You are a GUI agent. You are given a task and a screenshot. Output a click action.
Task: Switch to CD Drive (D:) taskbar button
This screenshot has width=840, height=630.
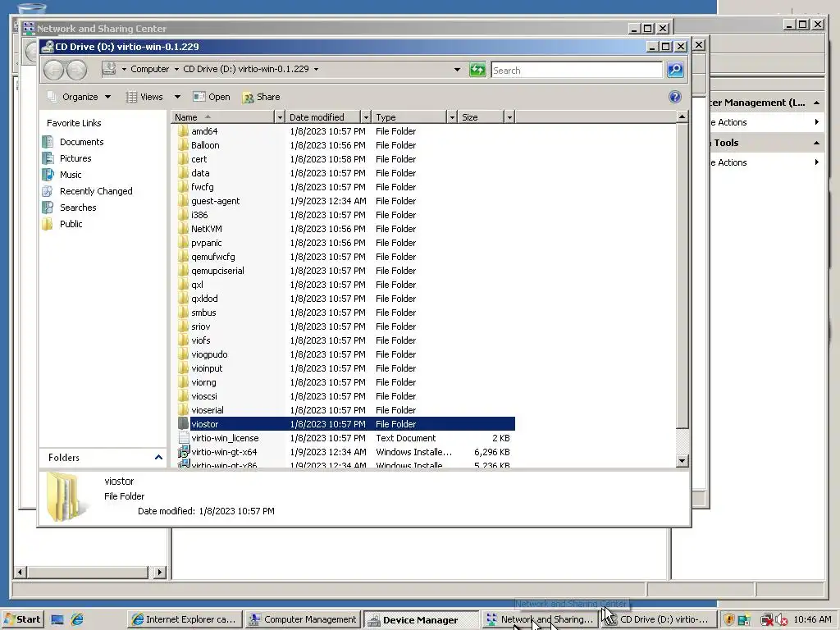point(659,620)
